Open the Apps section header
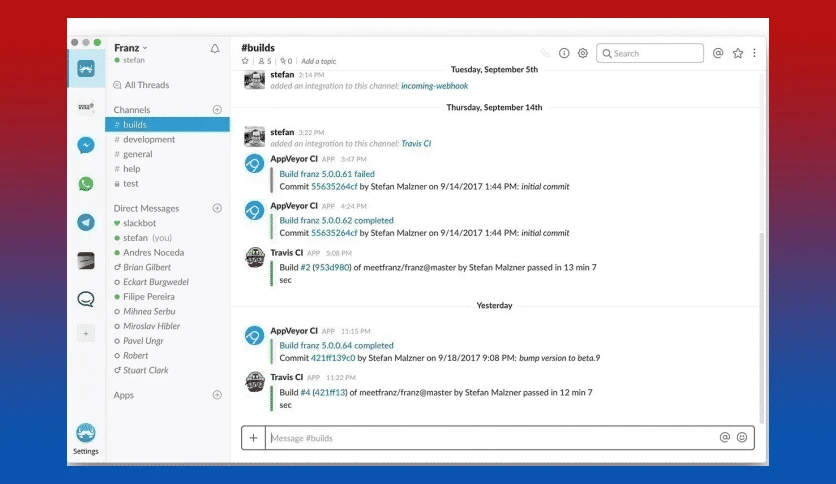Viewport: 836px width, 484px height. pyautogui.click(x=124, y=395)
